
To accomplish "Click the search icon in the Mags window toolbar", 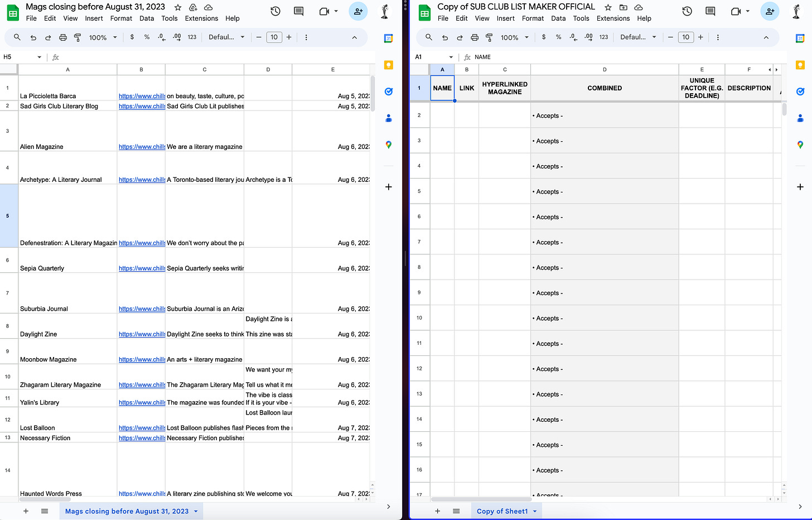I will pyautogui.click(x=17, y=37).
